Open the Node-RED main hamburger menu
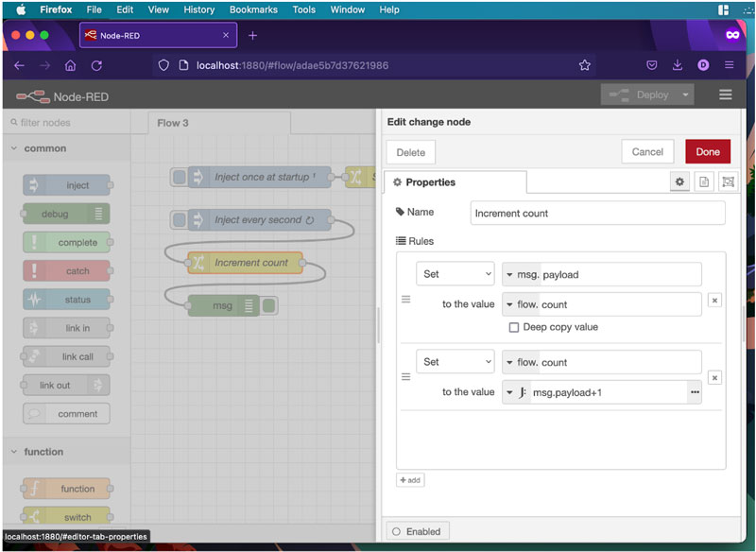Screen dimensions: 756x552 725,95
